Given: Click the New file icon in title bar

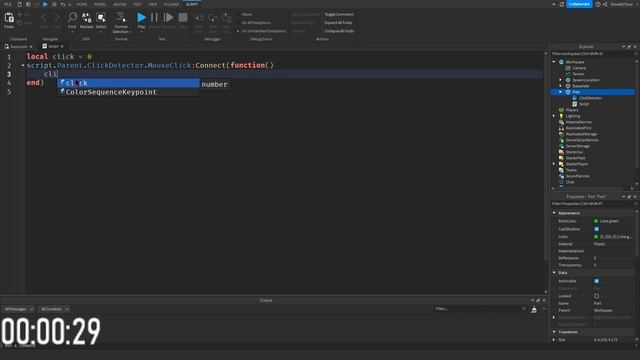Looking at the screenshot, I should 19,4.
